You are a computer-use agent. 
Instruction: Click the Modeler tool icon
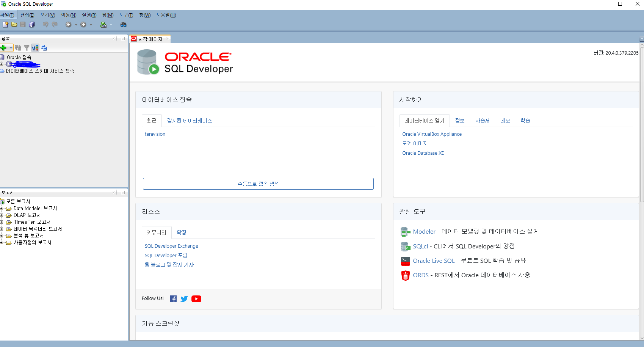(x=406, y=232)
